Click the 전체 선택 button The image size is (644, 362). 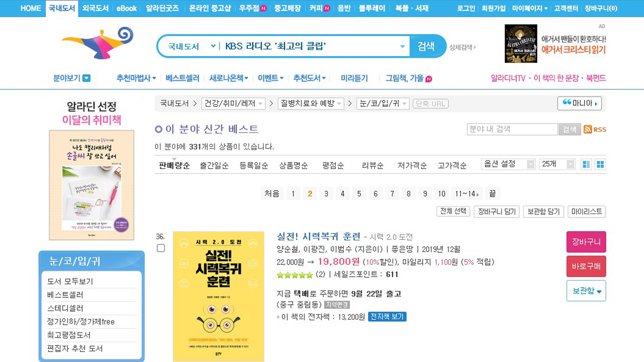453,211
